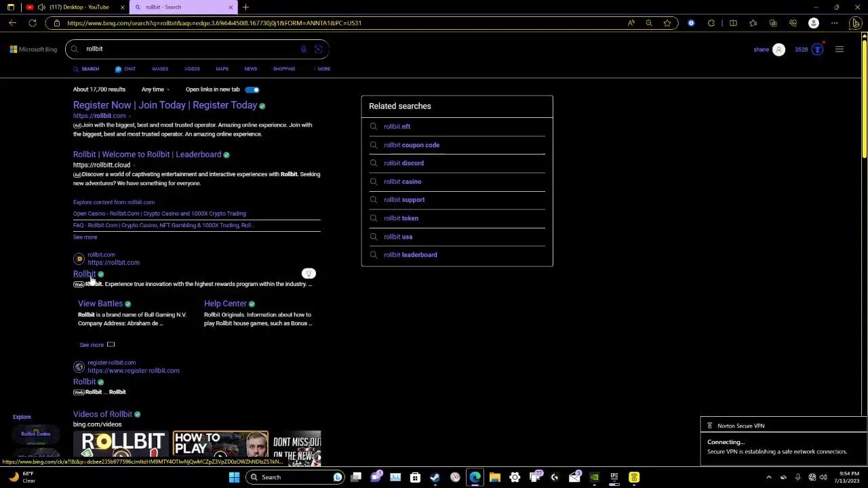Refresh the current page
This screenshot has width=868, height=488.
click(x=32, y=23)
